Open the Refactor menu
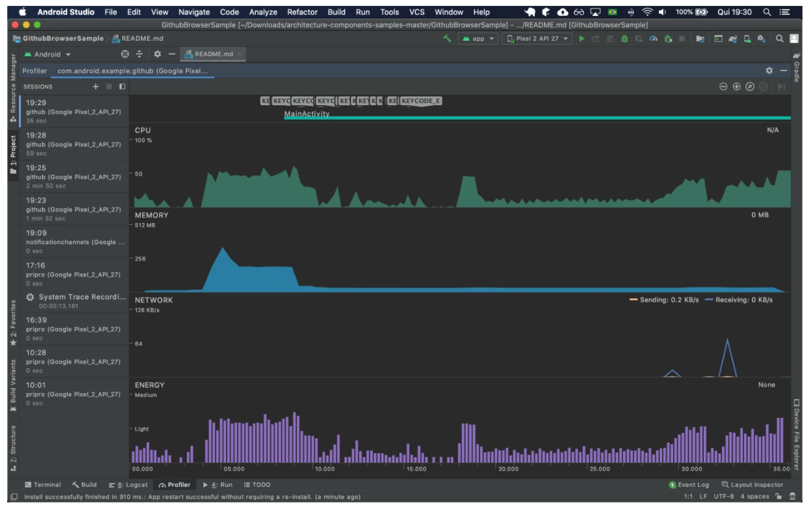This screenshot has width=812, height=509. [x=302, y=12]
